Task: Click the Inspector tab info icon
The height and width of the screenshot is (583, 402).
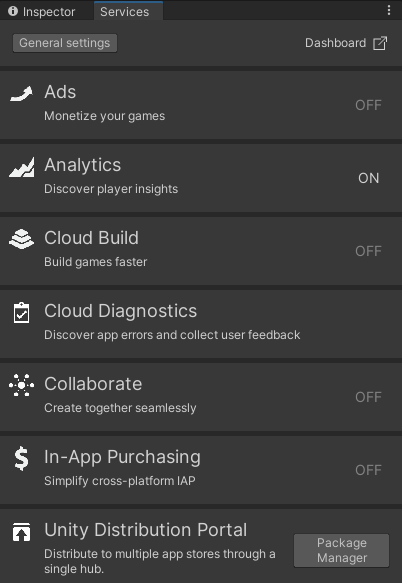Action: [13, 11]
